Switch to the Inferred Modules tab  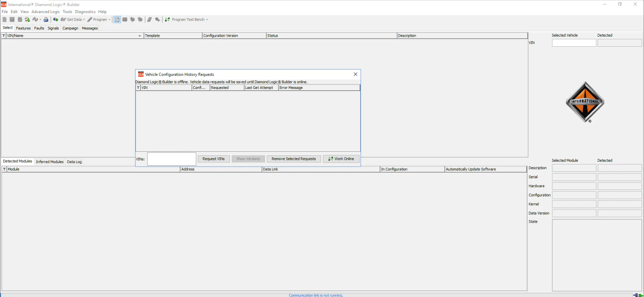click(x=50, y=162)
